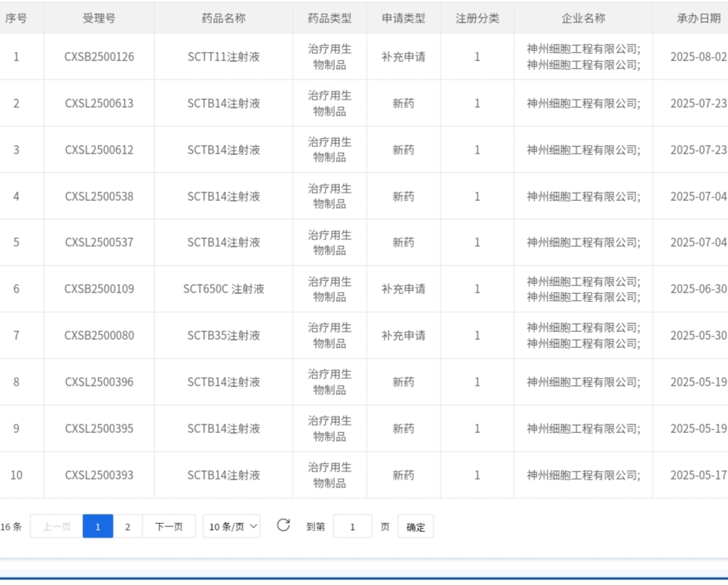728x585 pixels.
Task: Click the 药品名称 column header
Action: 223,18
